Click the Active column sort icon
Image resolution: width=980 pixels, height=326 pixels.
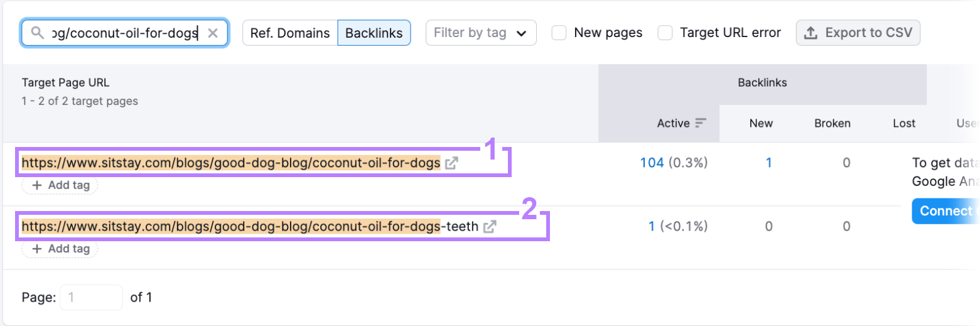pos(701,124)
